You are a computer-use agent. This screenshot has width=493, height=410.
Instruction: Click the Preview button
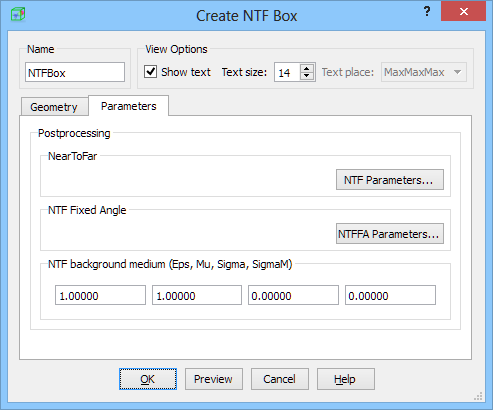point(214,379)
